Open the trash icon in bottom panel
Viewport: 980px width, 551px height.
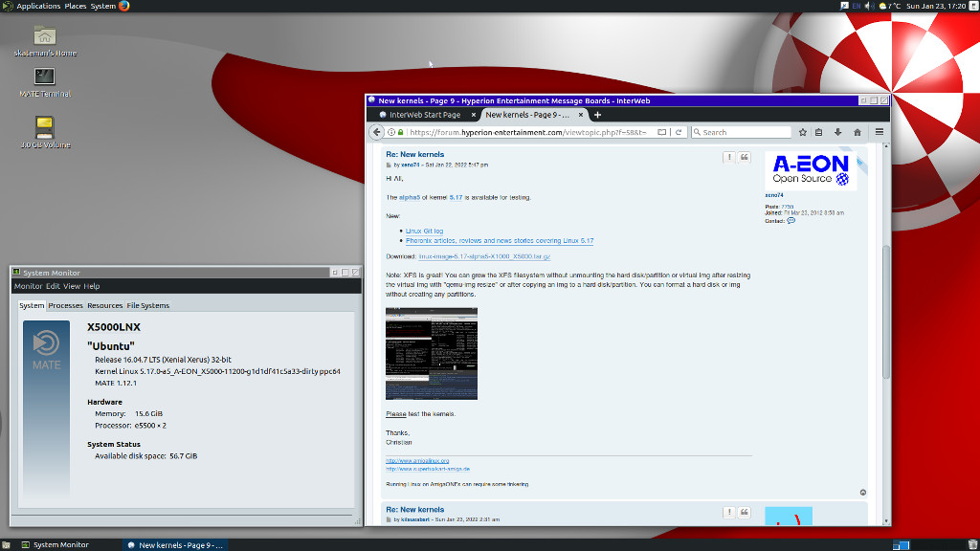coord(972,544)
